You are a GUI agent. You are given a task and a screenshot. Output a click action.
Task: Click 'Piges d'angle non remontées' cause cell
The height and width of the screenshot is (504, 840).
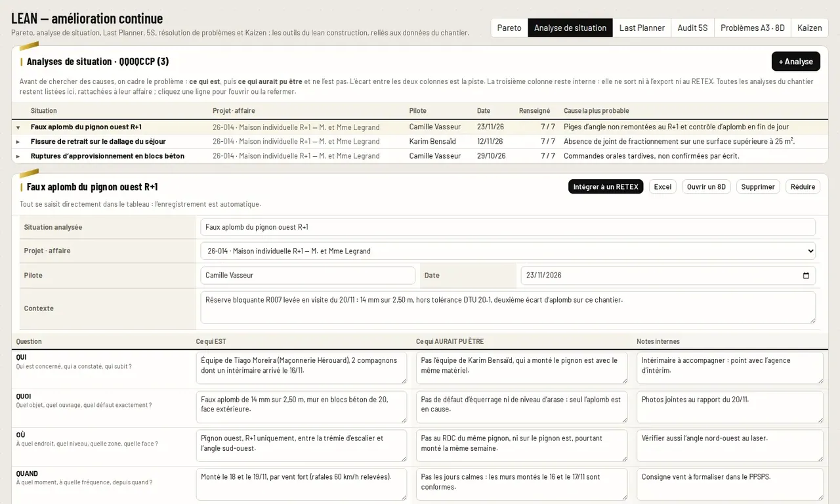676,127
